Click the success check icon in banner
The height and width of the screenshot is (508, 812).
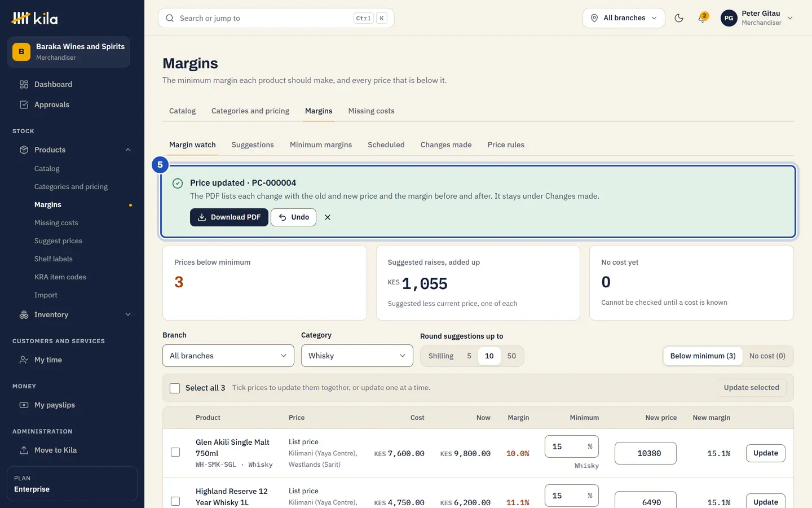(x=178, y=183)
